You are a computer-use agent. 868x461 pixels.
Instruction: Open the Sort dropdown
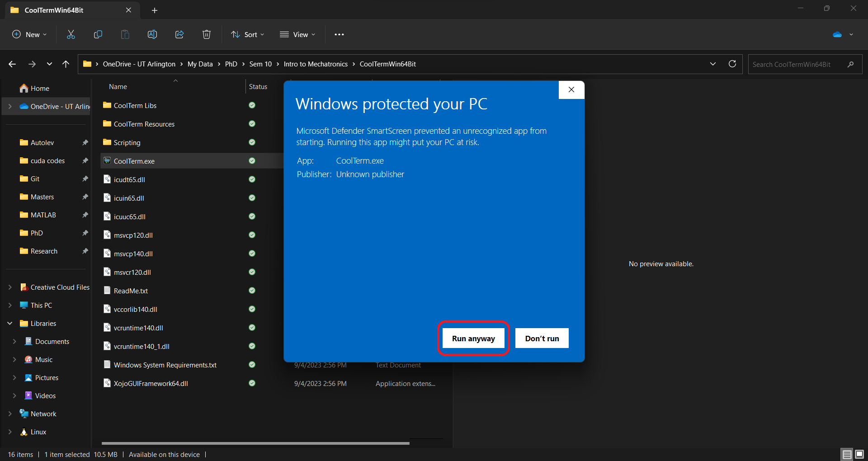(248, 34)
